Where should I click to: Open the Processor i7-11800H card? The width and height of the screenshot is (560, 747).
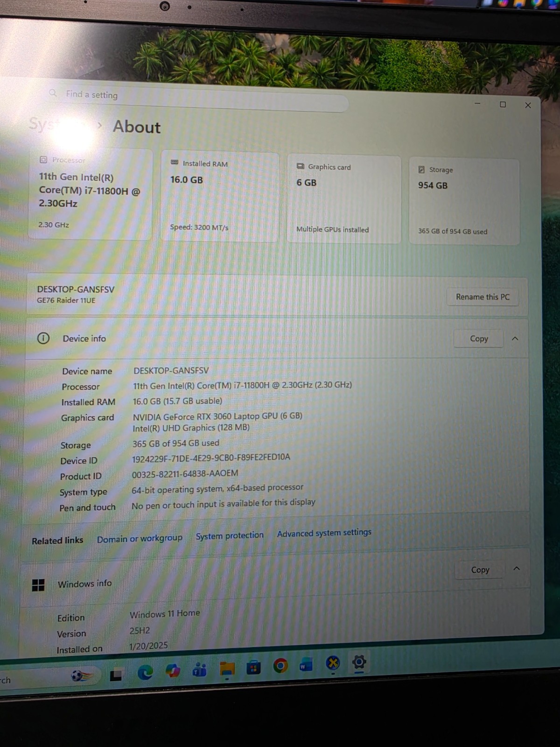click(91, 194)
